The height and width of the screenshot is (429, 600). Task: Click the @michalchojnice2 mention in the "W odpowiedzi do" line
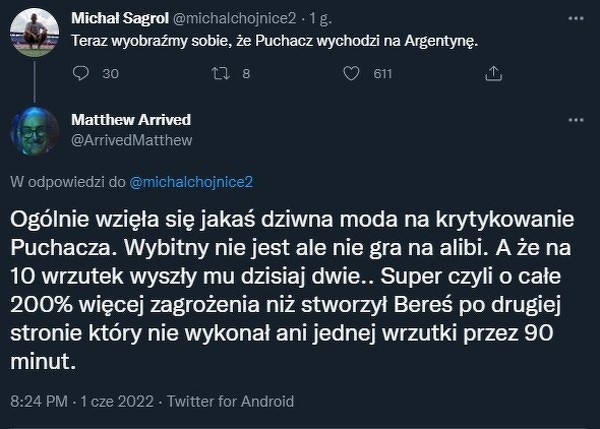pyautogui.click(x=192, y=181)
